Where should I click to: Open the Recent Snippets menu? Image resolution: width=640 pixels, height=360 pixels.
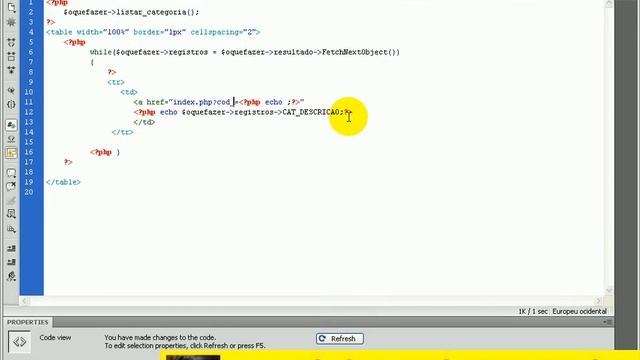[x=11, y=214]
